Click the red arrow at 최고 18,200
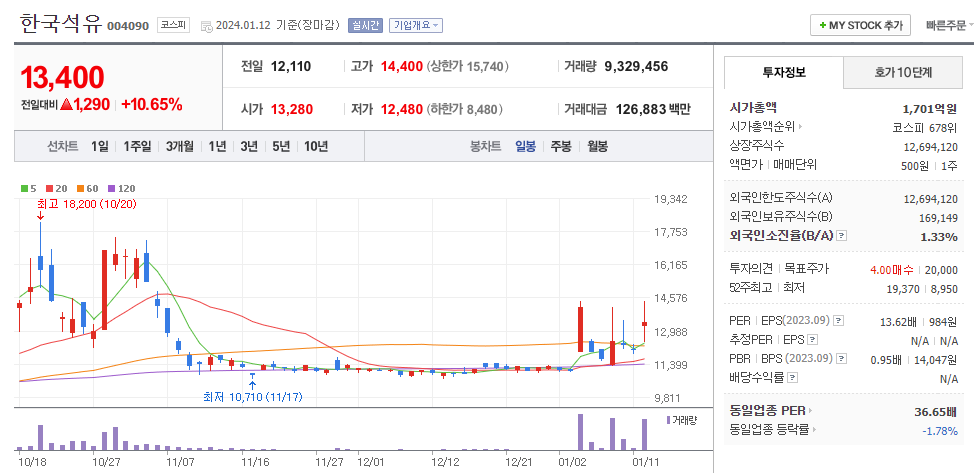Image resolution: width=977 pixels, height=473 pixels. coord(41,215)
